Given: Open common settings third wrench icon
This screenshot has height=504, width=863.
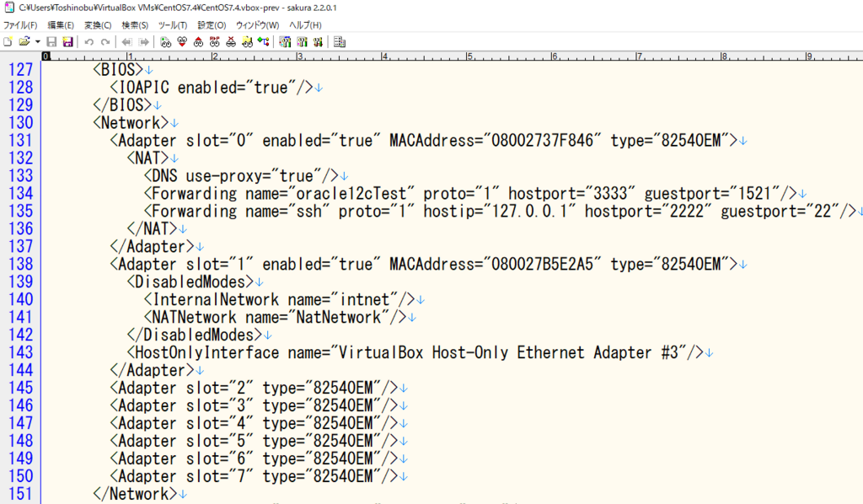Looking at the screenshot, I should point(318,42).
